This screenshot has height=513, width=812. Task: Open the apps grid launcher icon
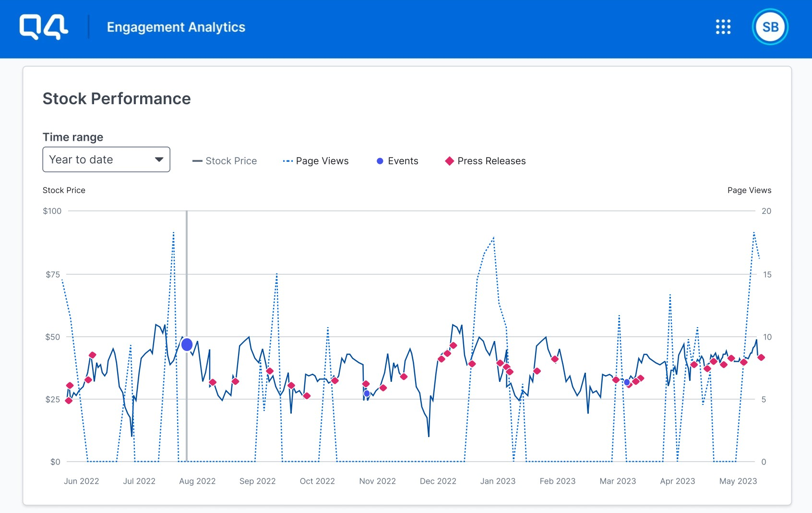[723, 27]
